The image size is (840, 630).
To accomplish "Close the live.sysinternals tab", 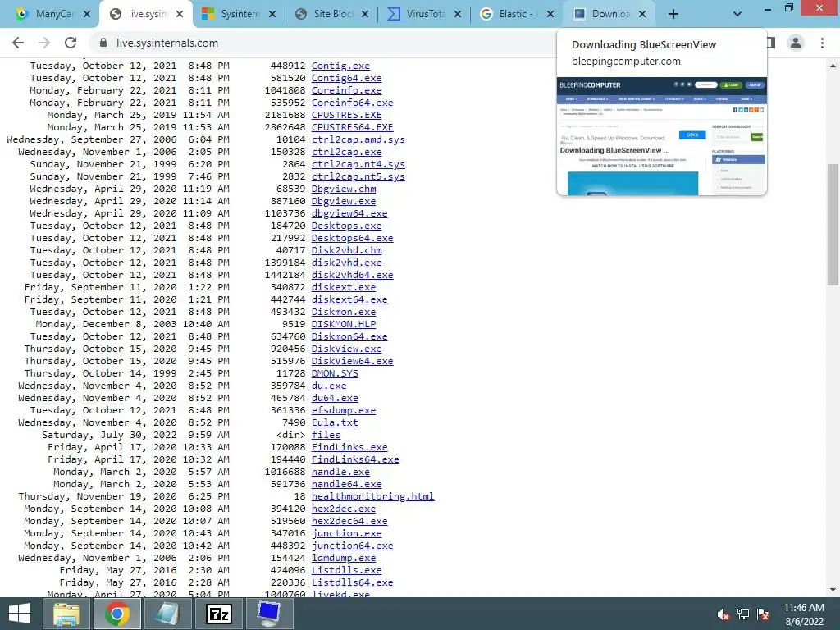I will tap(180, 15).
